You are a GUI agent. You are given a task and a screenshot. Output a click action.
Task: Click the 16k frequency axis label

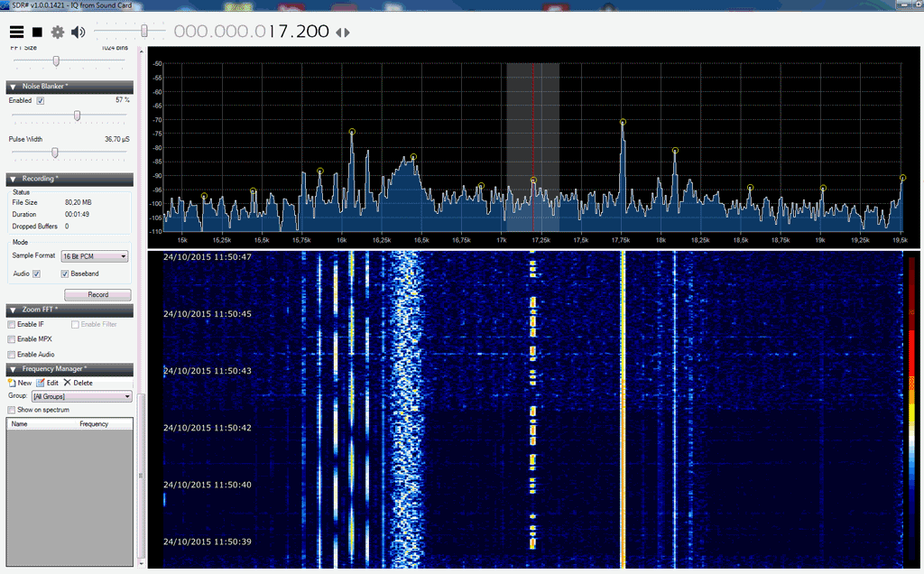[342, 240]
